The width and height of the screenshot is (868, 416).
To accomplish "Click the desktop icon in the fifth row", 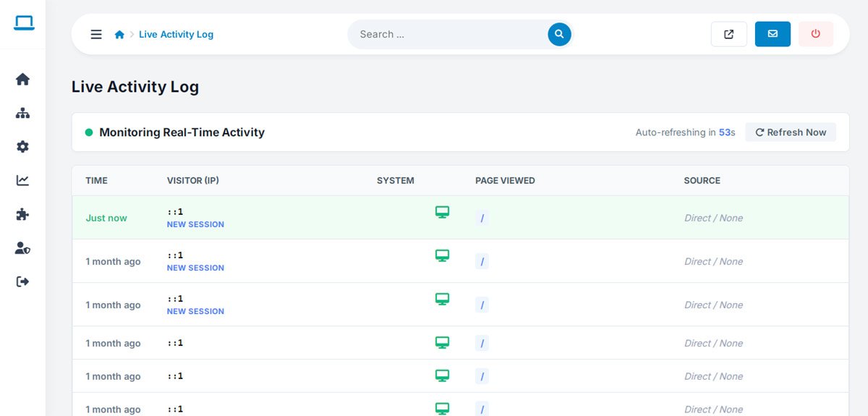I will (442, 375).
